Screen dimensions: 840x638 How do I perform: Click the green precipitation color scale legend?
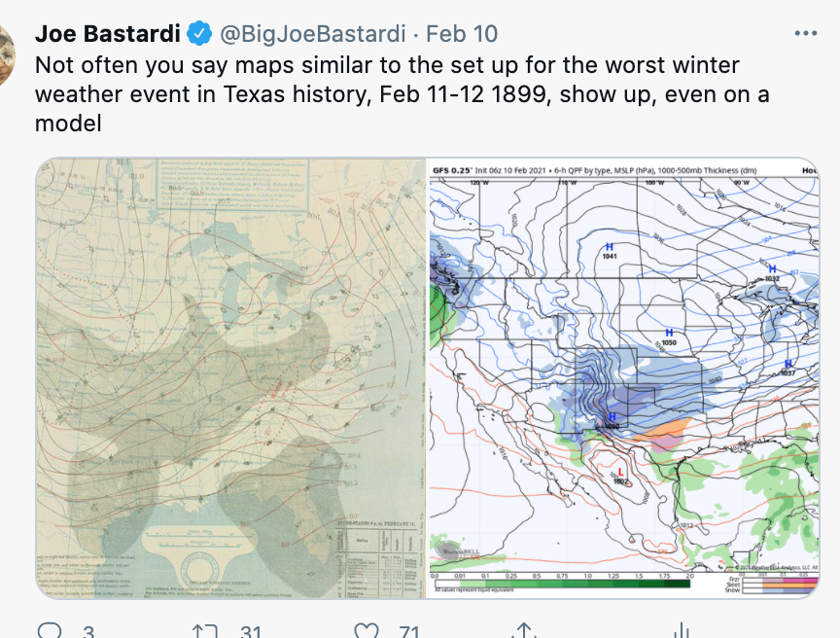point(559,583)
